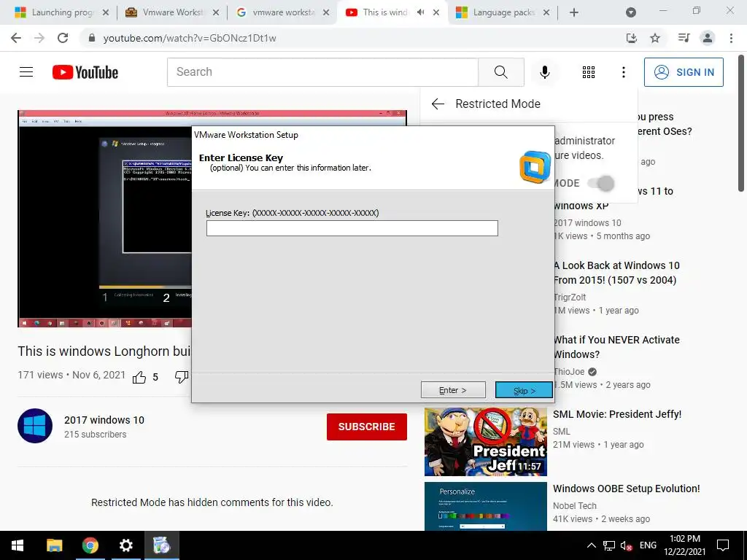Focus the License Key input field
Screen dimensions: 747x560
(352, 228)
